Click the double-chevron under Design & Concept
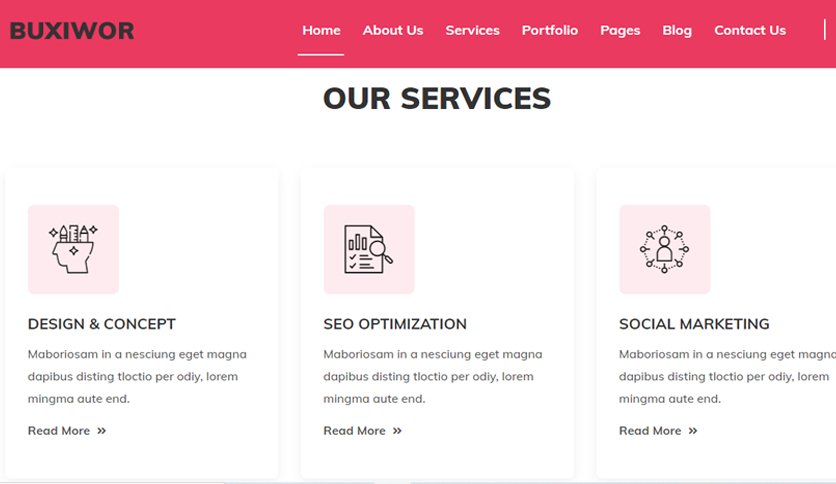Image resolution: width=836 pixels, height=484 pixels. [101, 431]
